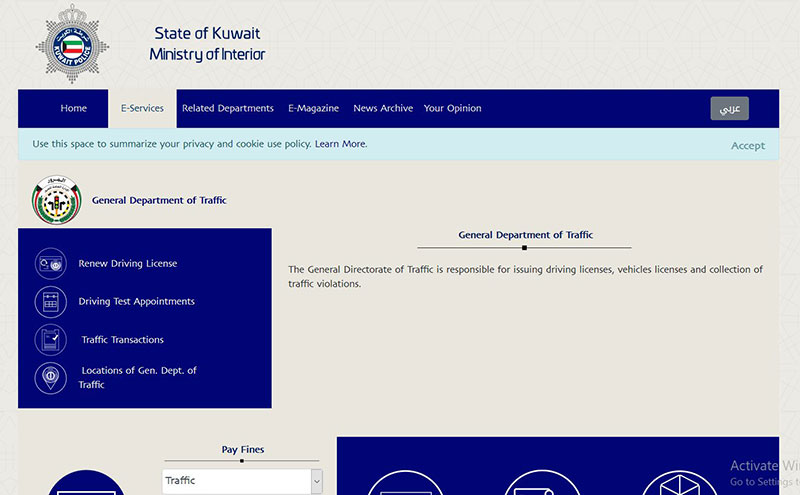Switch language with the Arabic button

(730, 108)
